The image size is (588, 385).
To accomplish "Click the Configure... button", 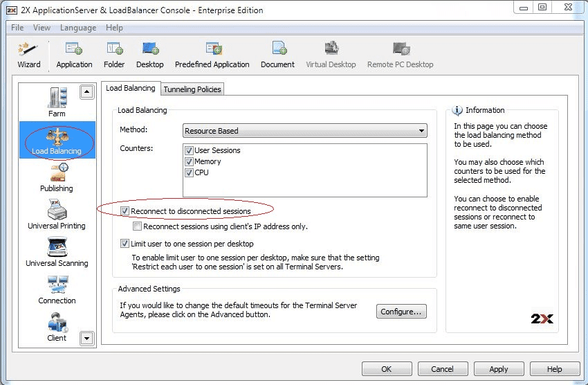I will (401, 312).
